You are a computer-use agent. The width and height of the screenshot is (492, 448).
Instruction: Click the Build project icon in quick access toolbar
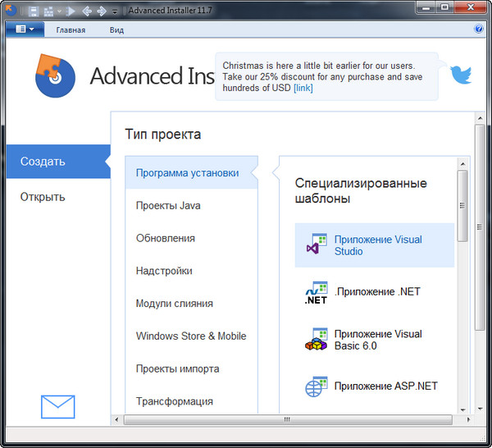pyautogui.click(x=48, y=11)
